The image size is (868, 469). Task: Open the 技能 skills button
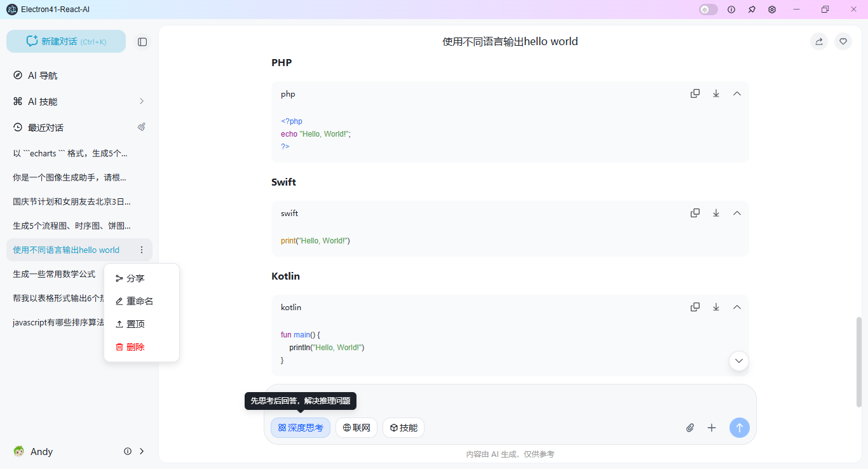click(403, 428)
